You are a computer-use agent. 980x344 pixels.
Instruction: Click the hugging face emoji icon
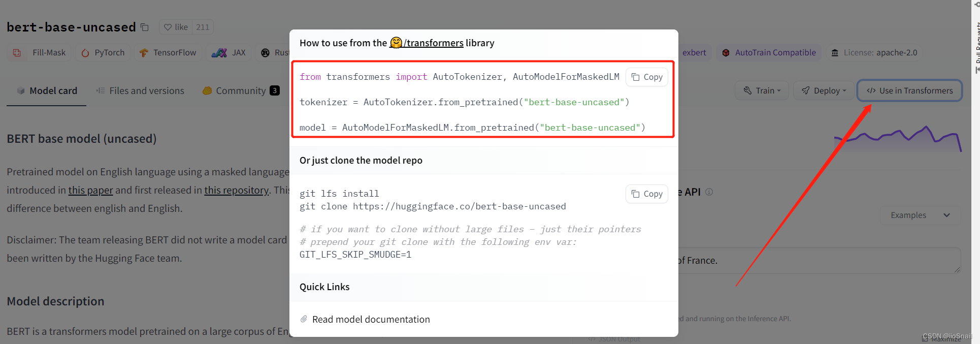pyautogui.click(x=396, y=43)
